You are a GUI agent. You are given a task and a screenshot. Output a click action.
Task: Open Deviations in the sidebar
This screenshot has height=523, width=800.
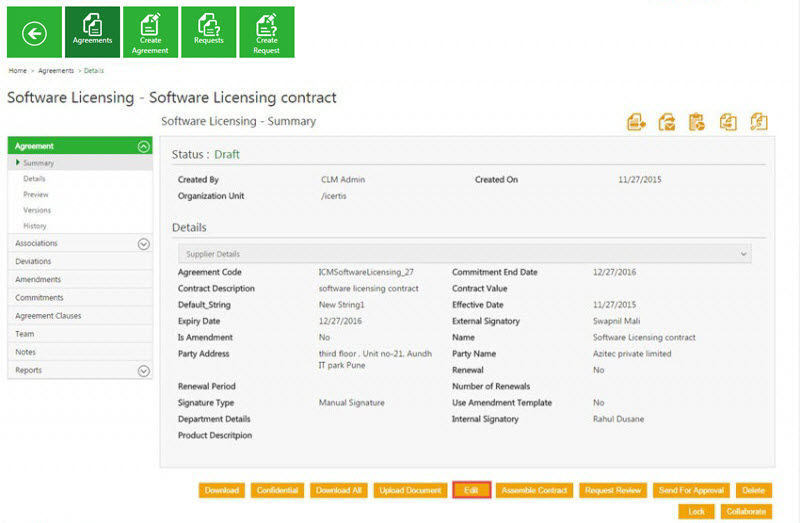click(80, 261)
